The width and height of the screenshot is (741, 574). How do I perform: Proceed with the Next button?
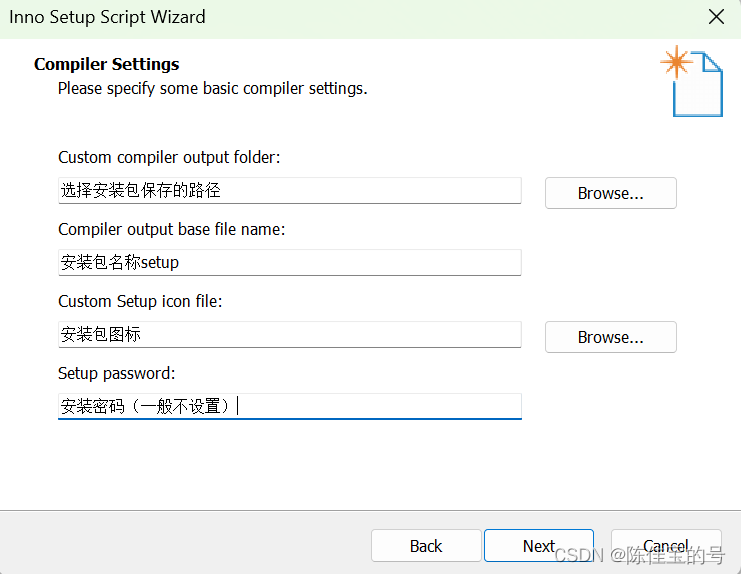539,546
